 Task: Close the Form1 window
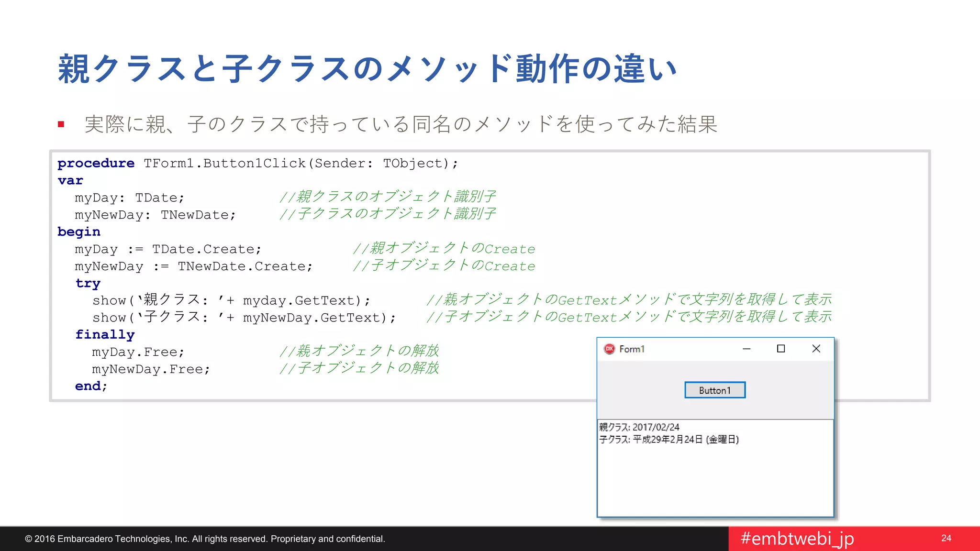coord(816,349)
